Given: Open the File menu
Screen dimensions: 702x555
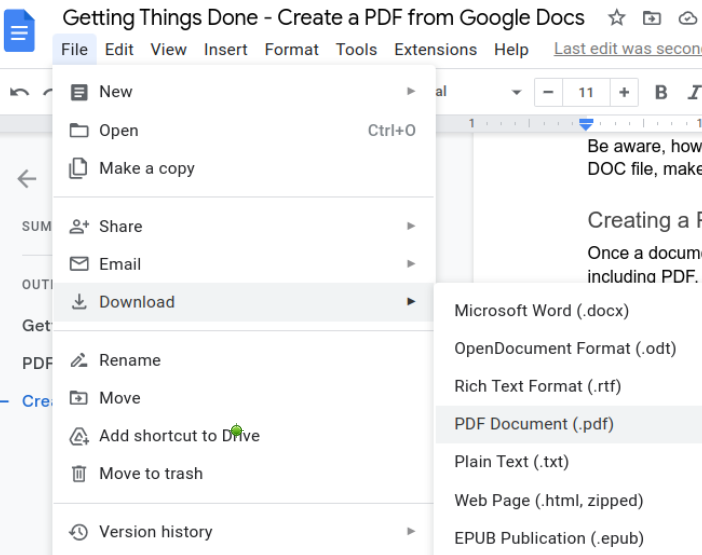Looking at the screenshot, I should click(x=74, y=49).
